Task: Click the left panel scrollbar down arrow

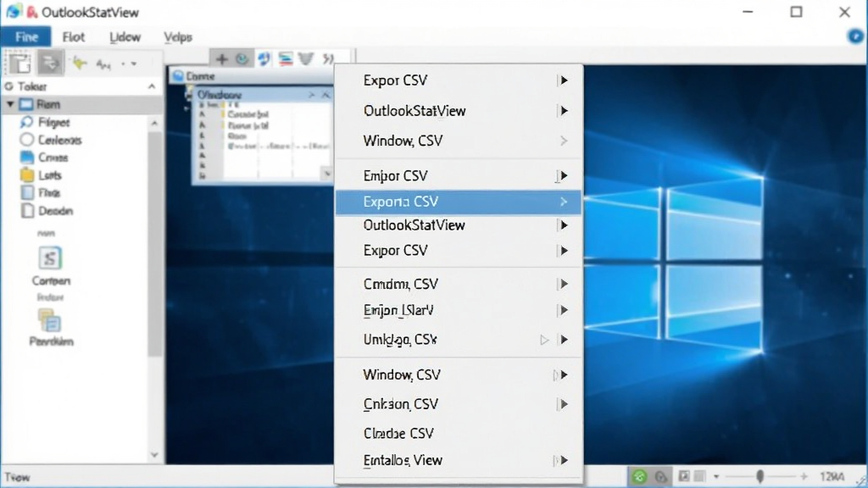Action: pos(154,455)
